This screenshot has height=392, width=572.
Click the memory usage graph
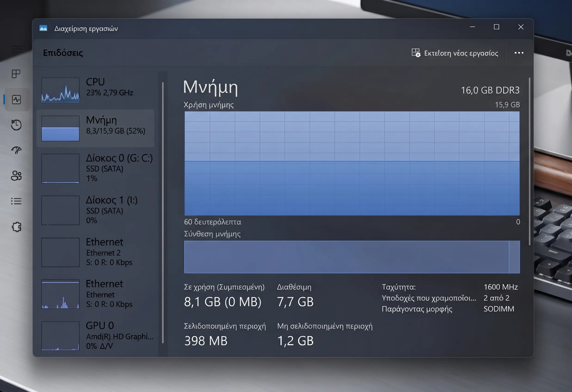pyautogui.click(x=352, y=163)
